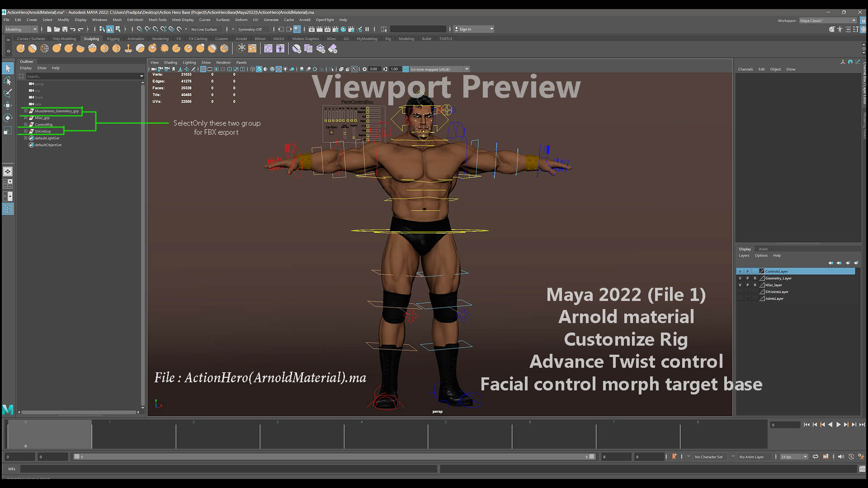868x488 pixels.
Task: Open the Mesh Tools menu
Action: (x=157, y=20)
